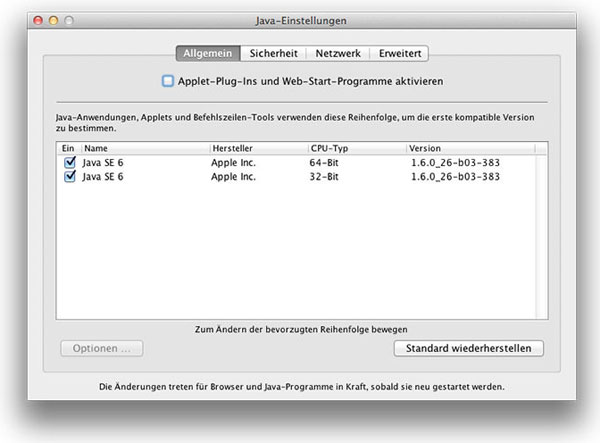Sort list by the Name column header
The height and width of the screenshot is (443, 600).
point(140,147)
